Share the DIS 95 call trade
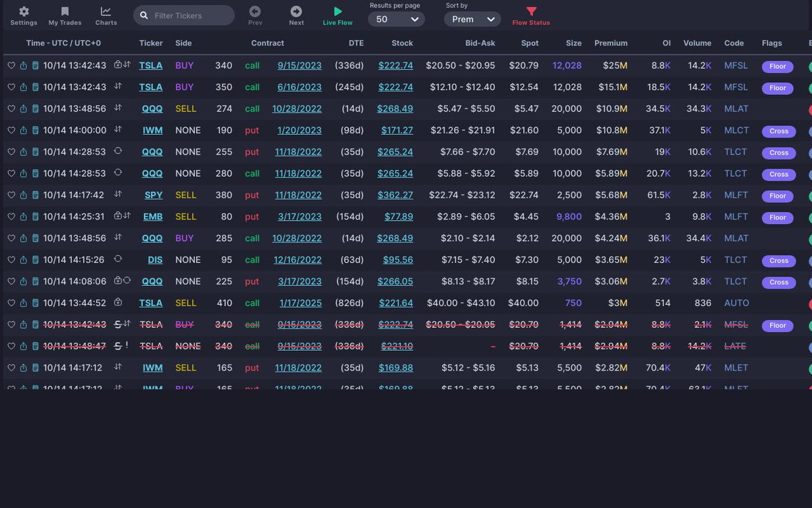Viewport: 812px width, 508px height. pyautogui.click(x=24, y=260)
